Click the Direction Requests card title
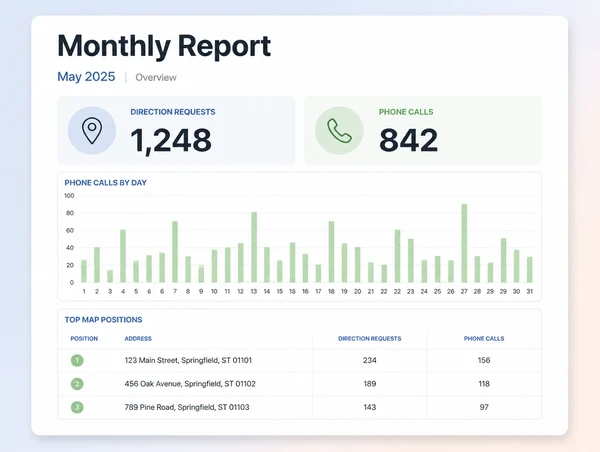 [x=173, y=112]
